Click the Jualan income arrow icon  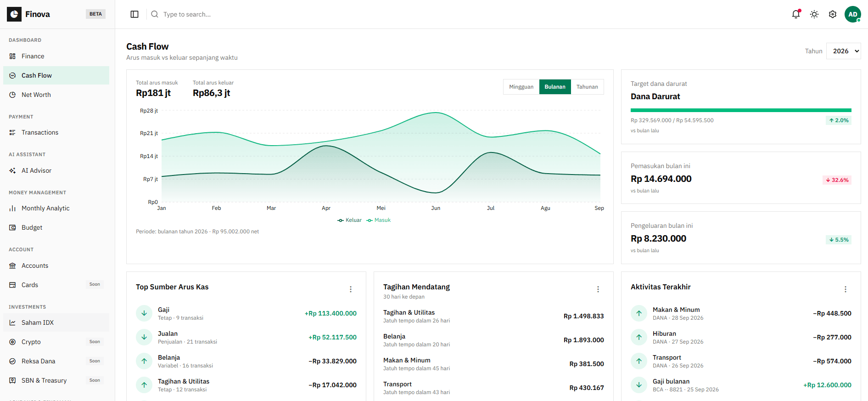point(144,337)
